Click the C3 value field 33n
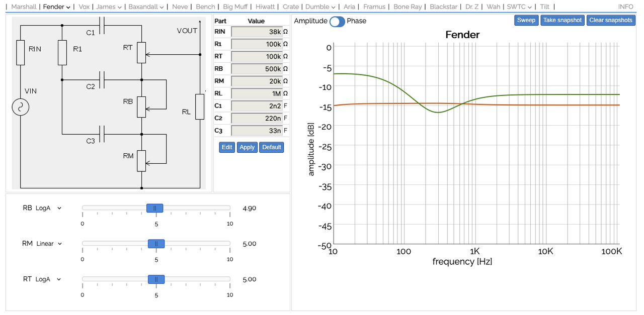 coord(257,131)
